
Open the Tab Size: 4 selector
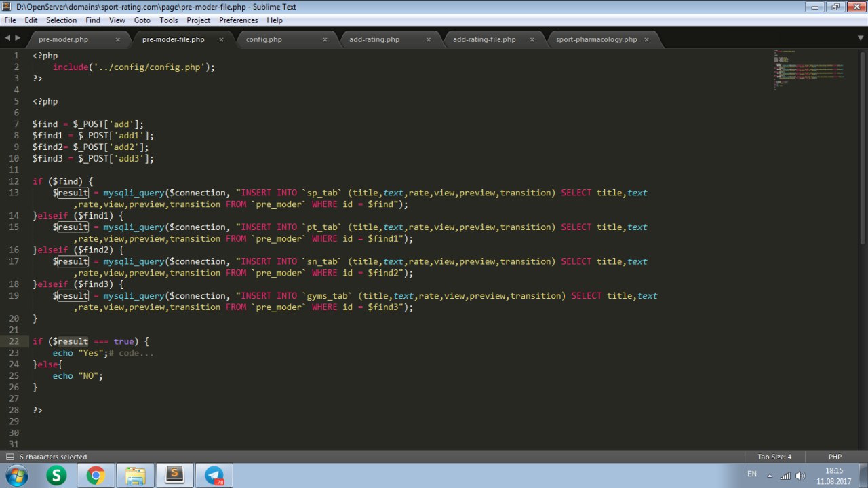[774, 457]
